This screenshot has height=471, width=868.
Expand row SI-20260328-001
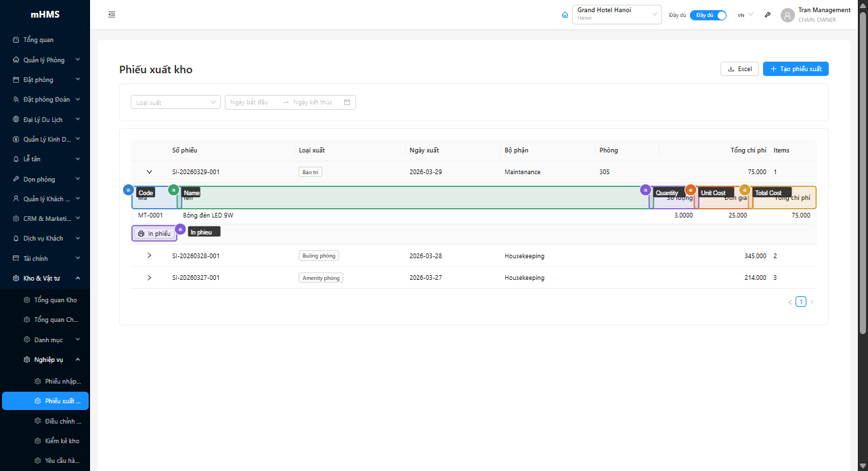tap(150, 255)
